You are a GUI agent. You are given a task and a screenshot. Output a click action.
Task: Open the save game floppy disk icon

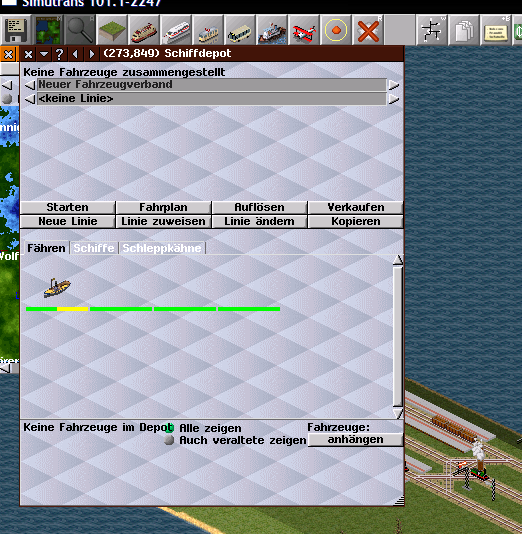tap(16, 30)
